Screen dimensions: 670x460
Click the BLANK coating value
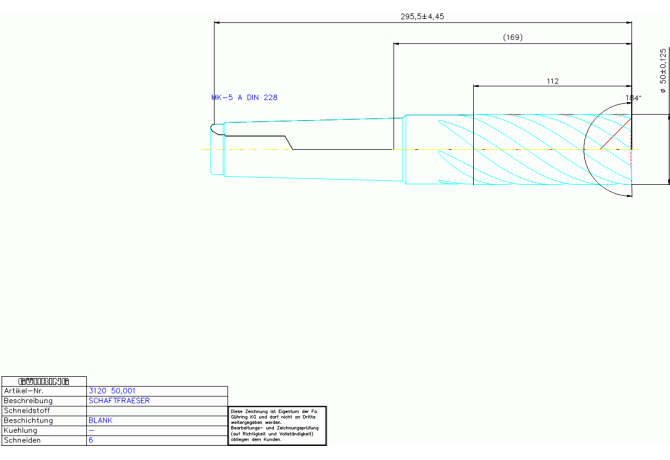tap(100, 421)
